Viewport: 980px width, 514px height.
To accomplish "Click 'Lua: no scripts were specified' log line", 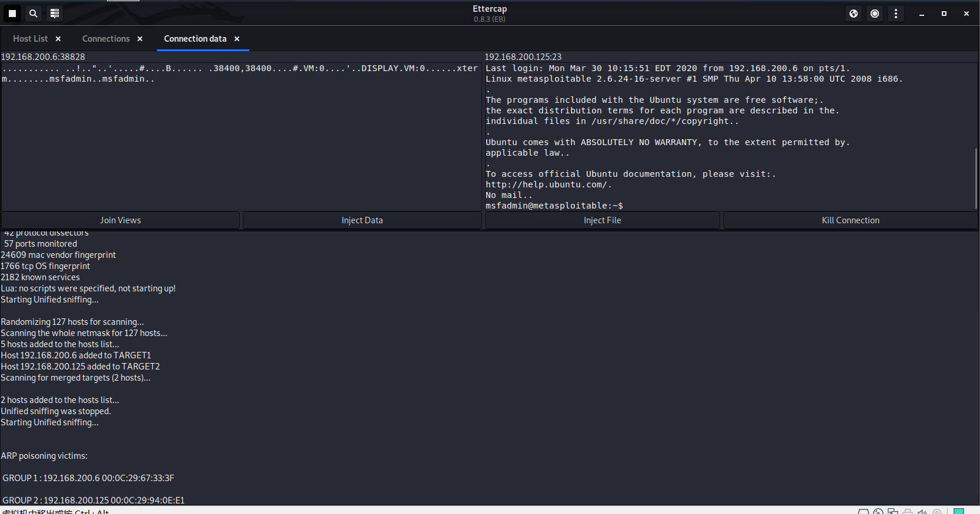I will [88, 288].
